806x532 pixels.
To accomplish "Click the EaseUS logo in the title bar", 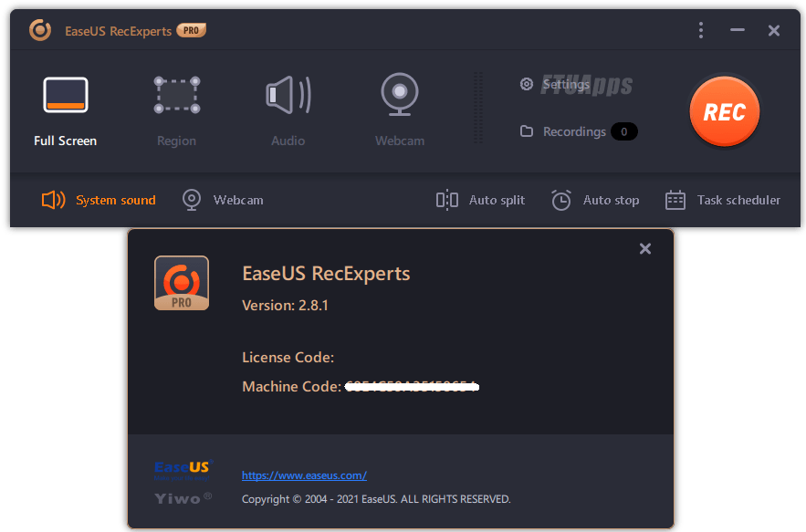I will click(x=39, y=30).
